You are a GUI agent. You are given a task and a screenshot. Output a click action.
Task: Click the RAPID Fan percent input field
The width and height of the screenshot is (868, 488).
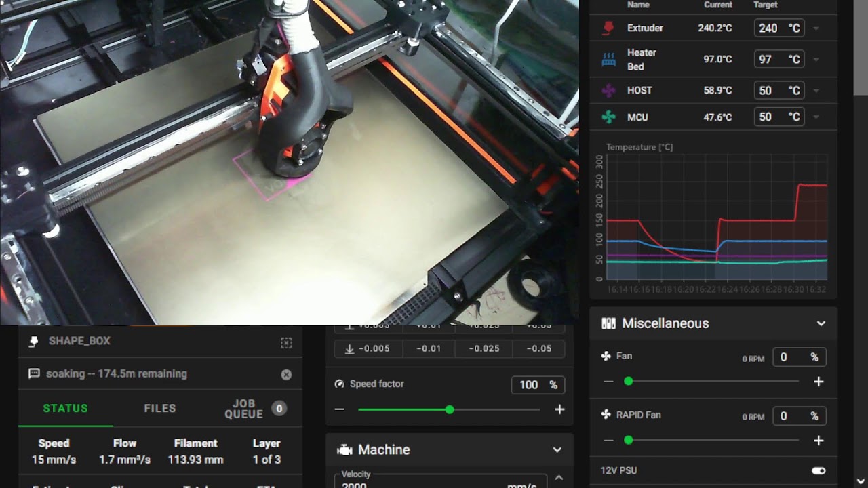[800, 416]
